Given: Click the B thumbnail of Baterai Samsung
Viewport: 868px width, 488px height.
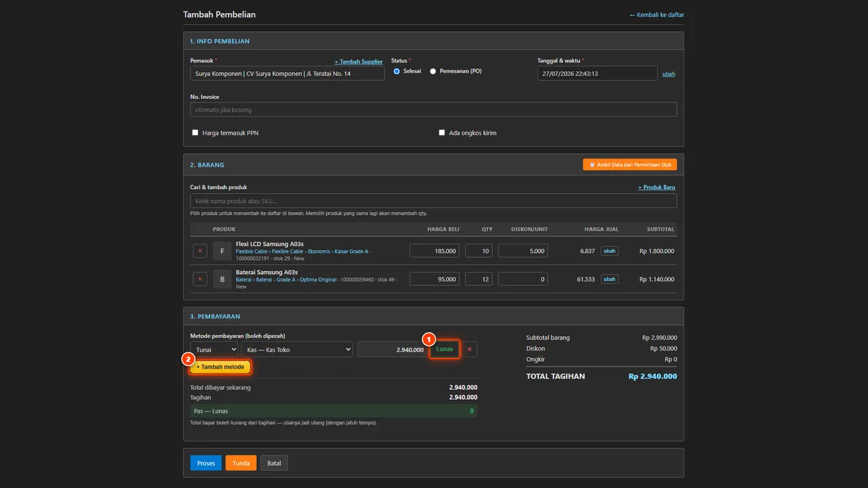Looking at the screenshot, I should coord(222,279).
